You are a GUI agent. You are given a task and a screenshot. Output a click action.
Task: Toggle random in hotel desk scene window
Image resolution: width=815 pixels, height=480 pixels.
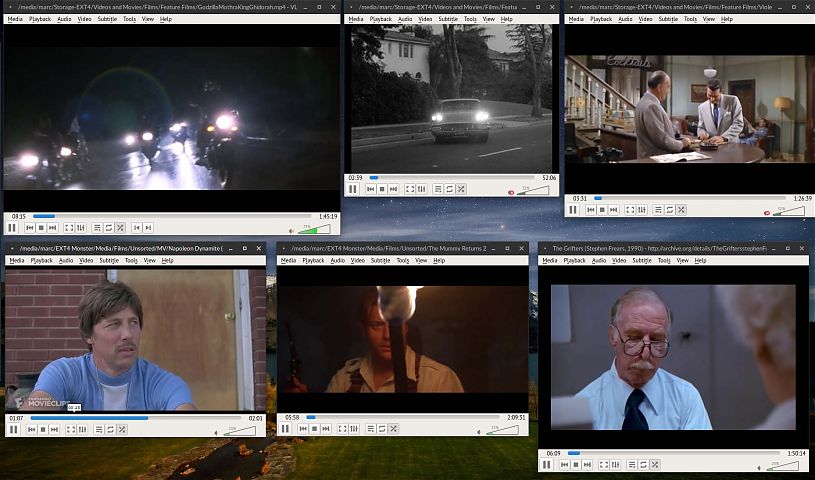(x=681, y=210)
